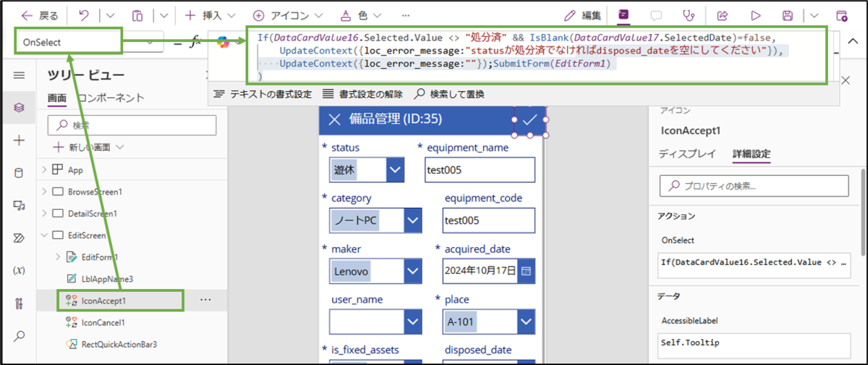Add a 新しい画面 new screen
Screen dimensions: 868x365
point(90,147)
